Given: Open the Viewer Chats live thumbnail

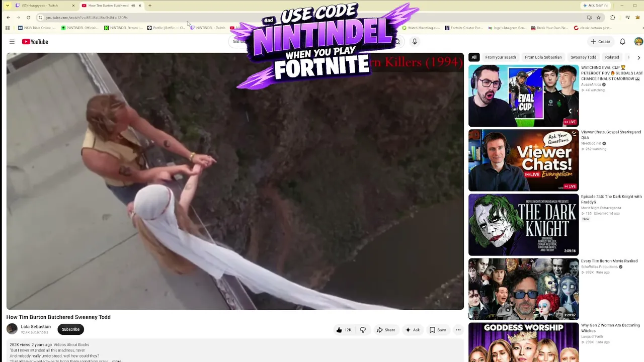Looking at the screenshot, I should [523, 160].
